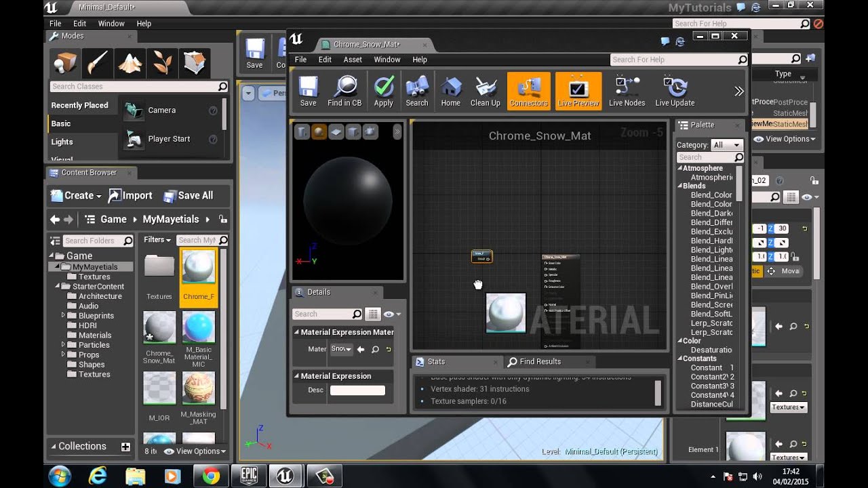Toggle the Details property matrix icon
This screenshot has width=868, height=488.
coord(372,314)
